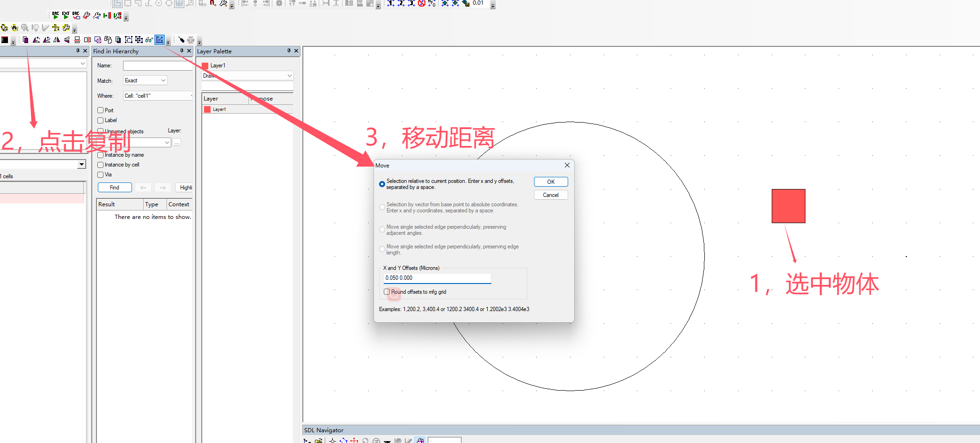Pin the Layer Palette panel
Screen dimensions: 980x443
pos(289,51)
